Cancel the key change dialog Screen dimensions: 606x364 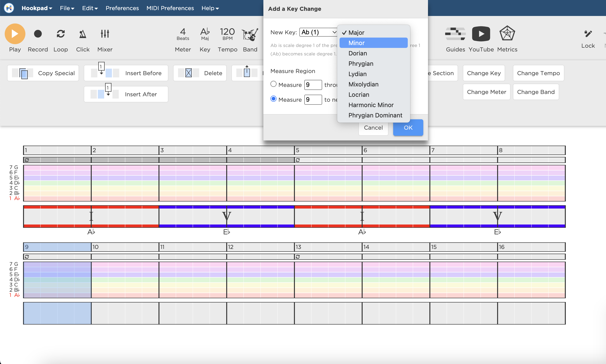click(373, 128)
